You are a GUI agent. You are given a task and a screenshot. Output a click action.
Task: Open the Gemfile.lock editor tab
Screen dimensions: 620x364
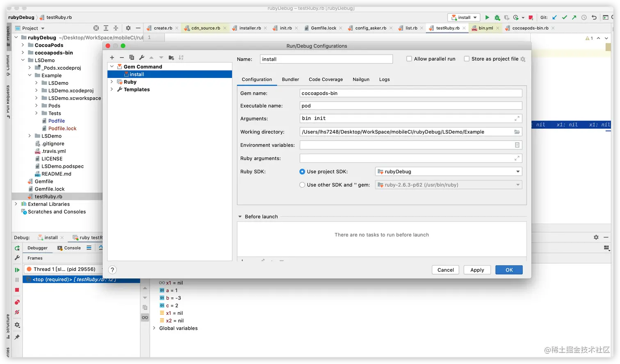point(323,28)
